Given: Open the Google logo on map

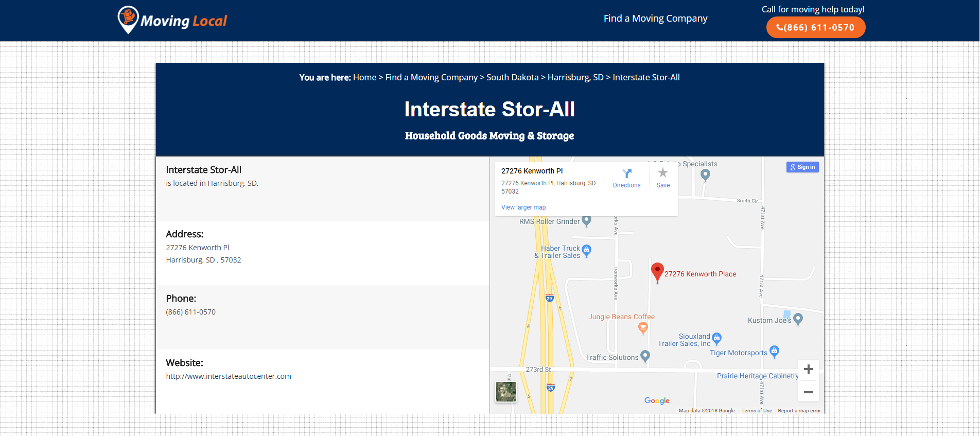Looking at the screenshot, I should click(x=657, y=400).
